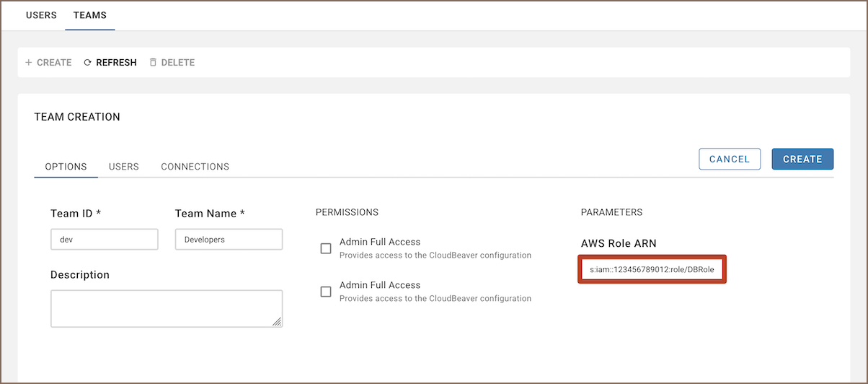Image resolution: width=868 pixels, height=384 pixels.
Task: Click inside the Description text area
Action: tap(166, 308)
